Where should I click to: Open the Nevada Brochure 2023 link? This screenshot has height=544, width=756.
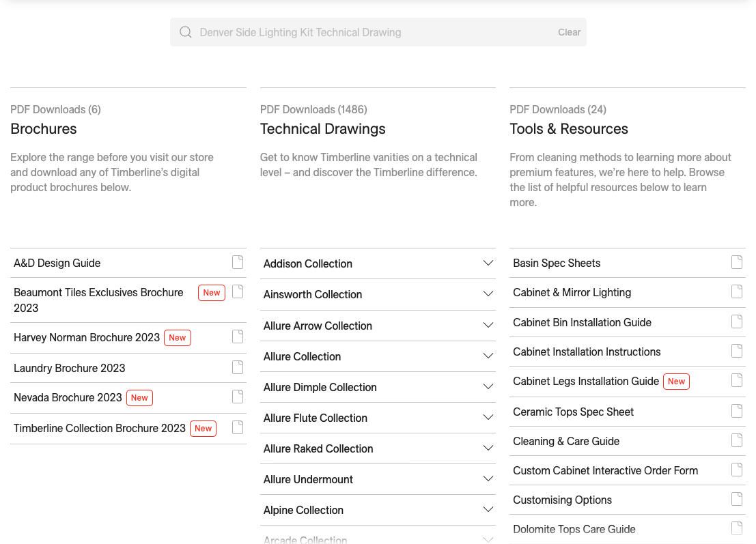click(68, 397)
